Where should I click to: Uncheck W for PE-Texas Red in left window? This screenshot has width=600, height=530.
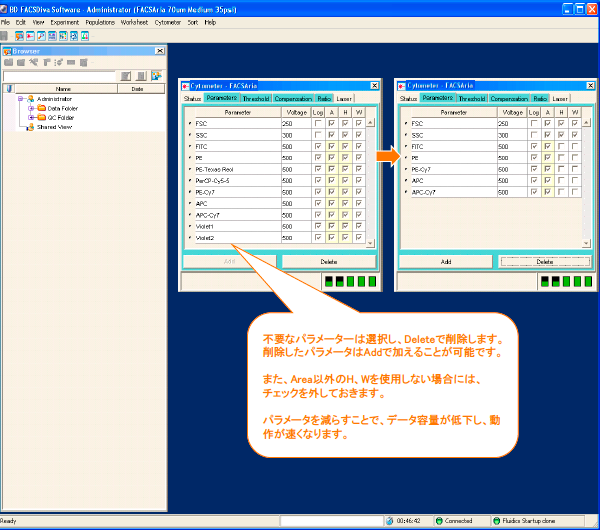359,169
